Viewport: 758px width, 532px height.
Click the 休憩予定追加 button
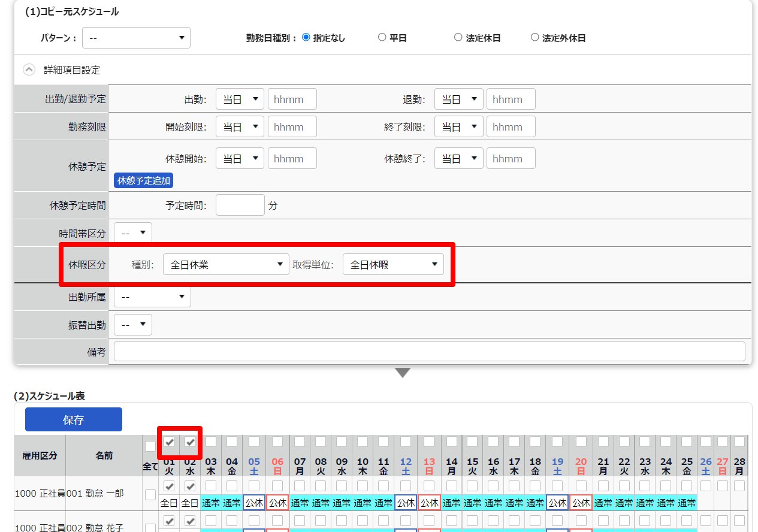click(144, 180)
